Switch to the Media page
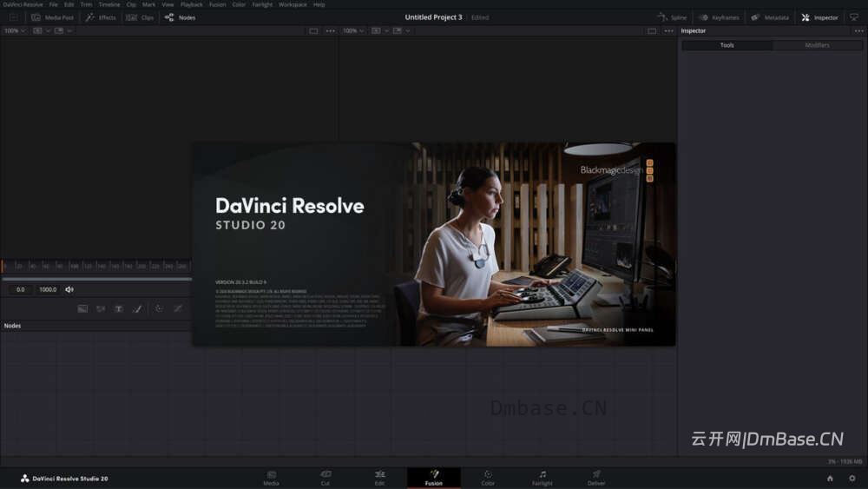868x489 pixels. [271, 478]
